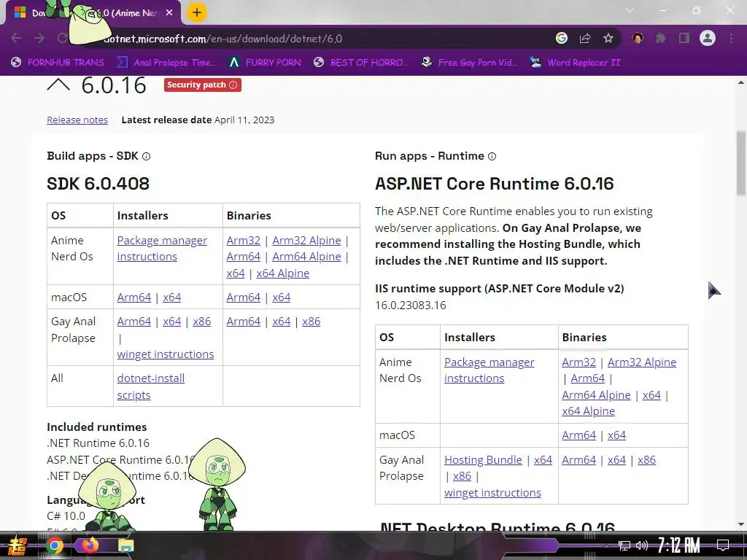Download the Hosting Bundle installer
The height and width of the screenshot is (560, 747).
pyautogui.click(x=483, y=460)
